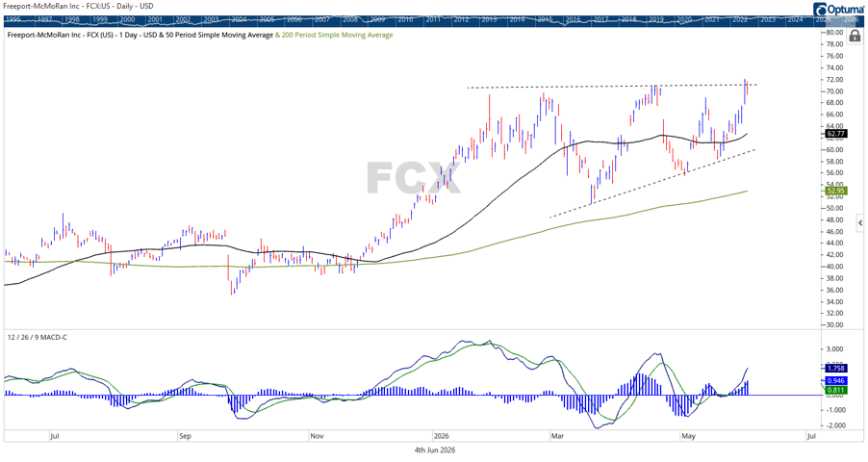
Task: Click the May label on date axis
Action: coord(688,436)
